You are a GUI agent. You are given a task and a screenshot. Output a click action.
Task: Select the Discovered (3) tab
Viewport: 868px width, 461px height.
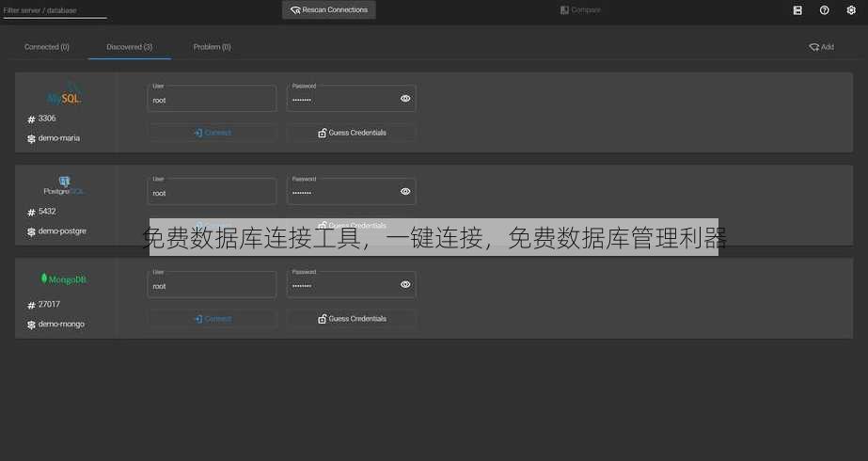point(130,47)
